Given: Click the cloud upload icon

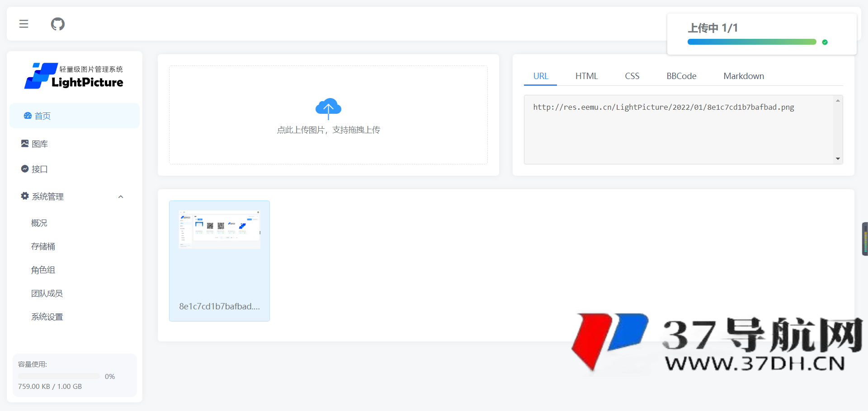Looking at the screenshot, I should pyautogui.click(x=328, y=108).
